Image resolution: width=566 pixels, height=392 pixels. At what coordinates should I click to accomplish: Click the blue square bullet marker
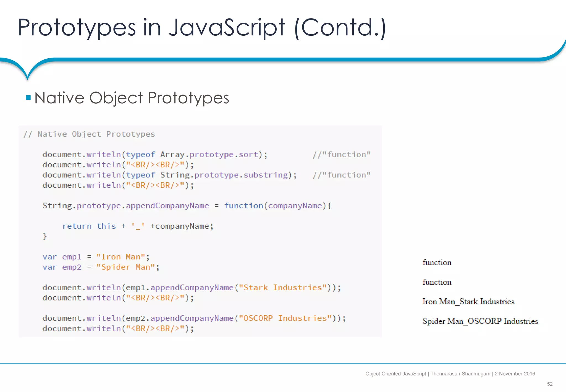[28, 98]
